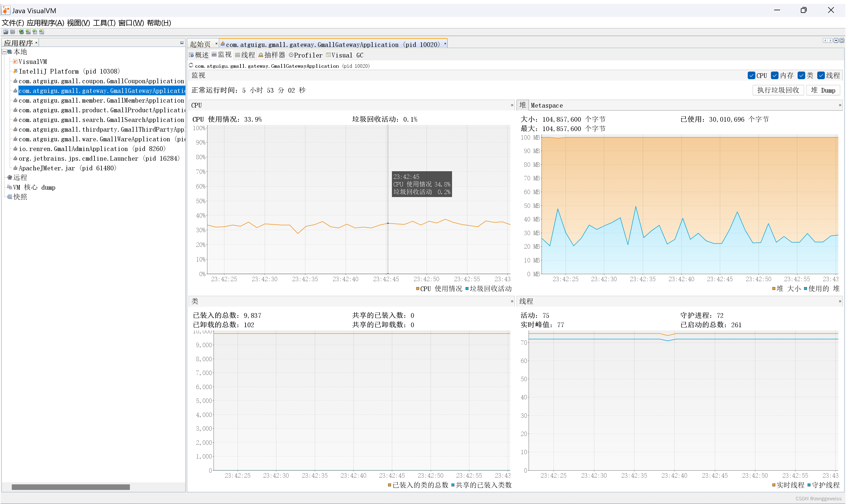Click the CPU 使用情况 orange legend swatch

pos(417,289)
